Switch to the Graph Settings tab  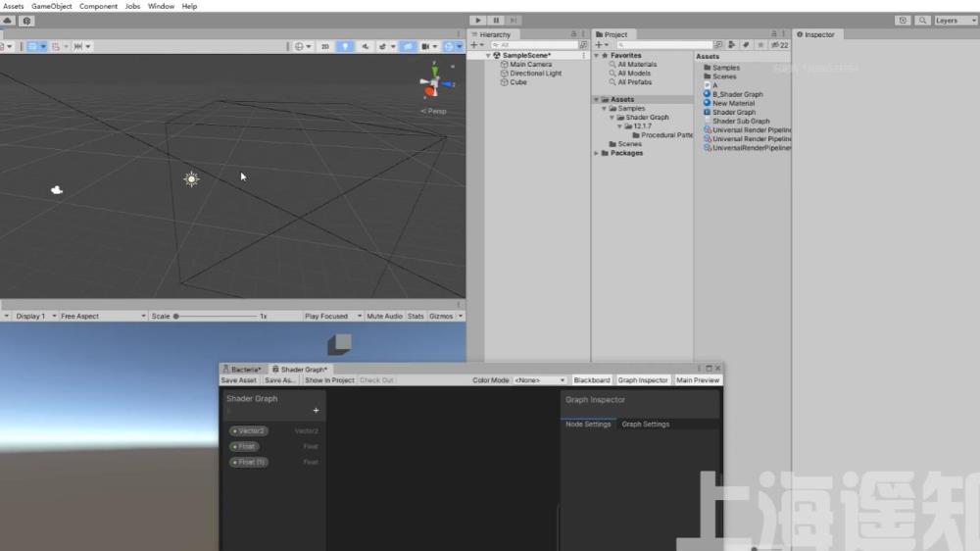coord(645,425)
